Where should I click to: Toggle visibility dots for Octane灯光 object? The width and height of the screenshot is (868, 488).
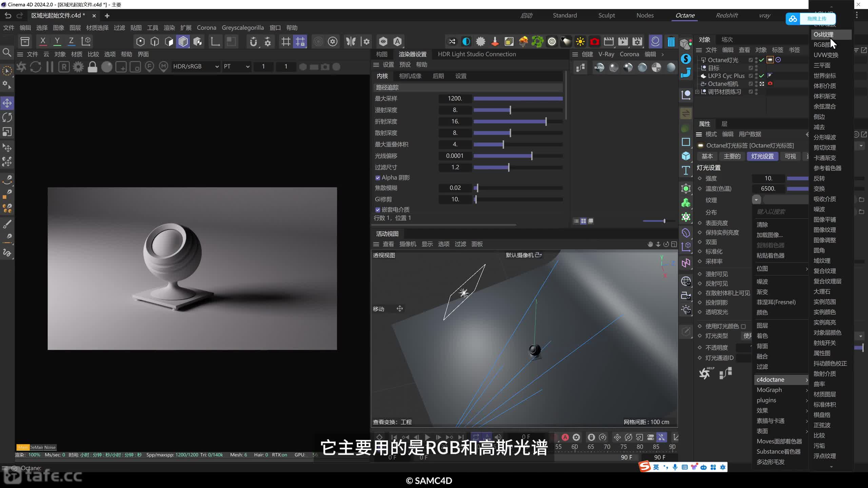point(756,60)
